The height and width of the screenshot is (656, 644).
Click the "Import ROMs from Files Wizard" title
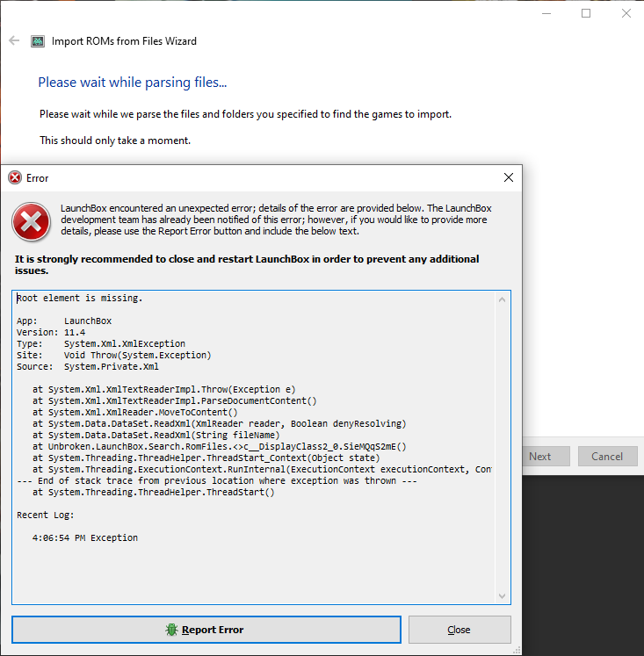(x=124, y=41)
